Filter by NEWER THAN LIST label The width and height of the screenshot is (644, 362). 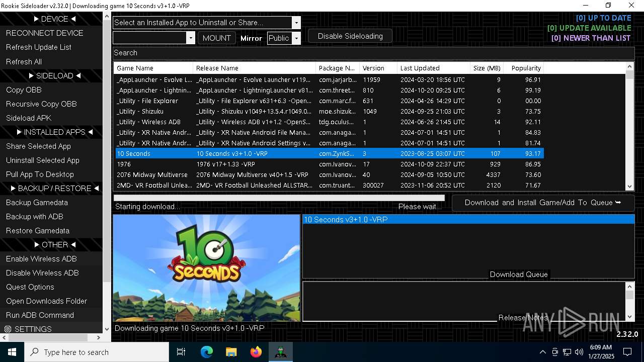(x=591, y=38)
